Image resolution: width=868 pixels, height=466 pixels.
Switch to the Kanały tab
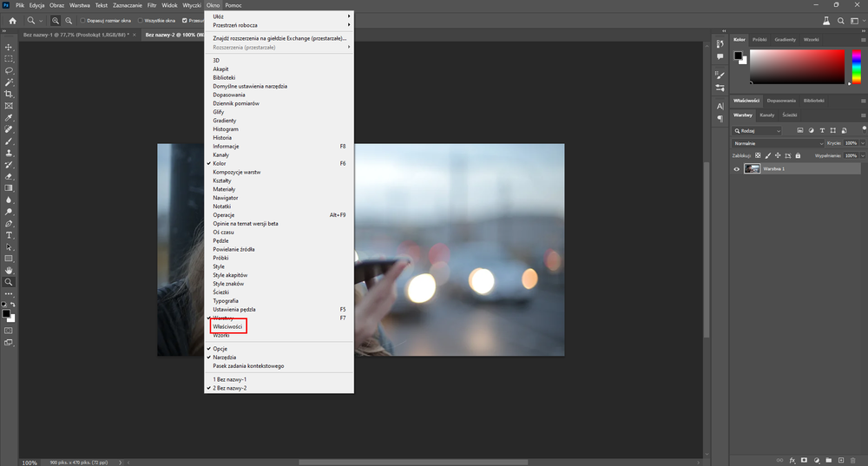coord(766,115)
